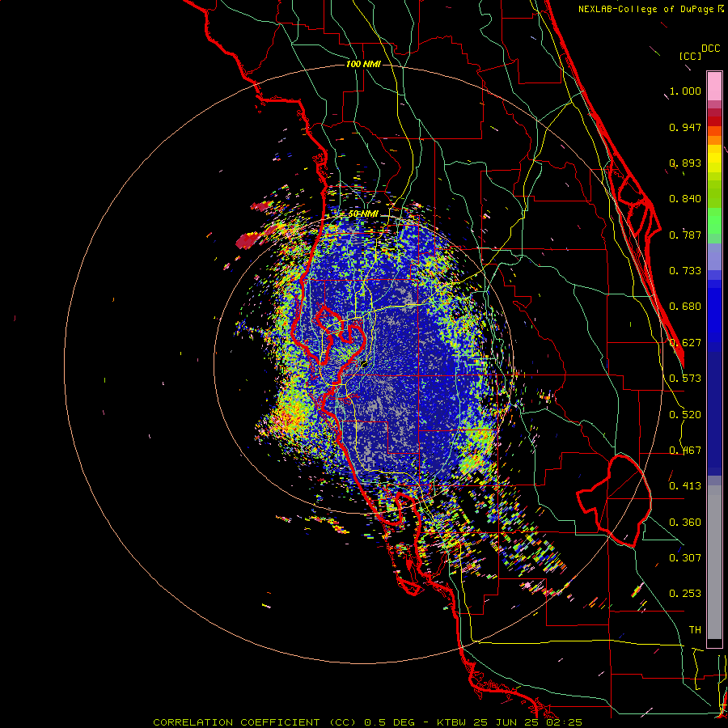The width and height of the screenshot is (728, 728).
Task: Click the bright green segment of the color bar
Action: tap(714, 221)
